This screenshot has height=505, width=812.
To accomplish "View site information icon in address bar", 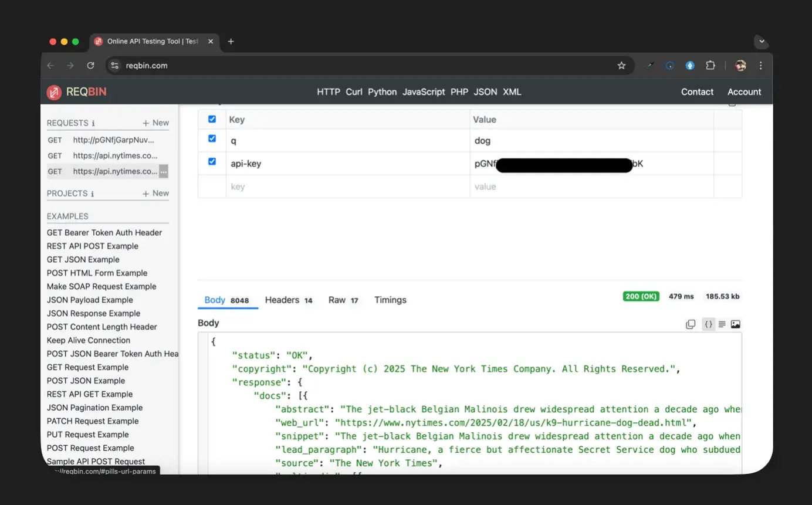I will pos(115,66).
